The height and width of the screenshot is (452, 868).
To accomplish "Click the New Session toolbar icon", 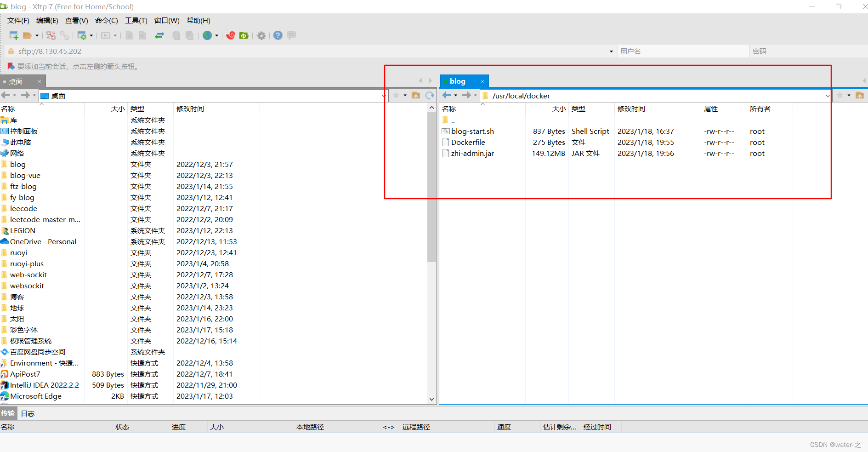I will click(x=14, y=35).
